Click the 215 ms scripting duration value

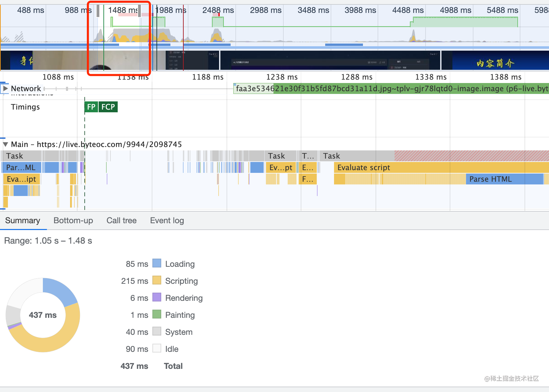click(x=135, y=281)
